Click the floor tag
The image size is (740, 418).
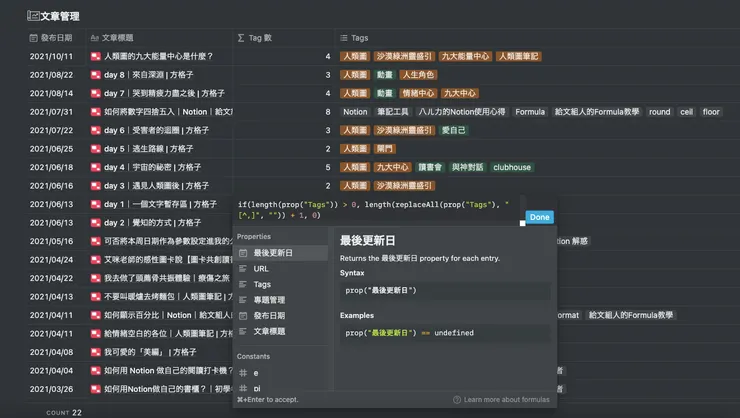(x=711, y=112)
